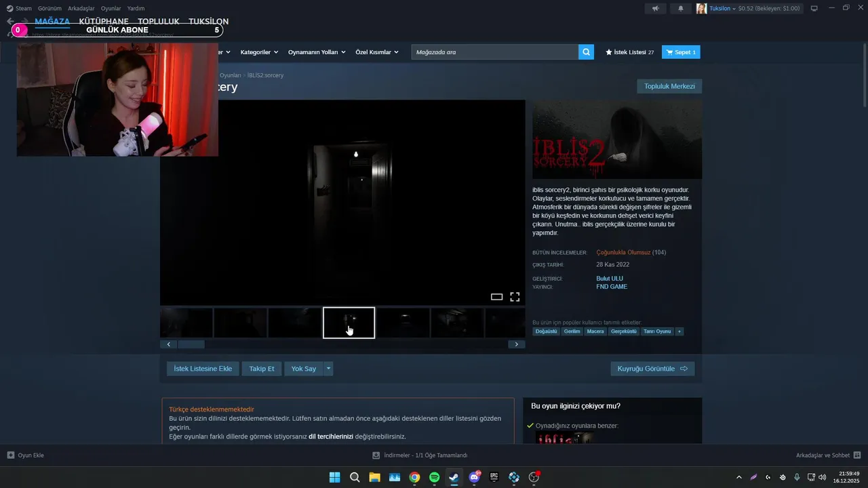Screen dimensions: 868x488
Task: Click the İBLİS Sorcery 2 header image
Action: click(x=617, y=140)
